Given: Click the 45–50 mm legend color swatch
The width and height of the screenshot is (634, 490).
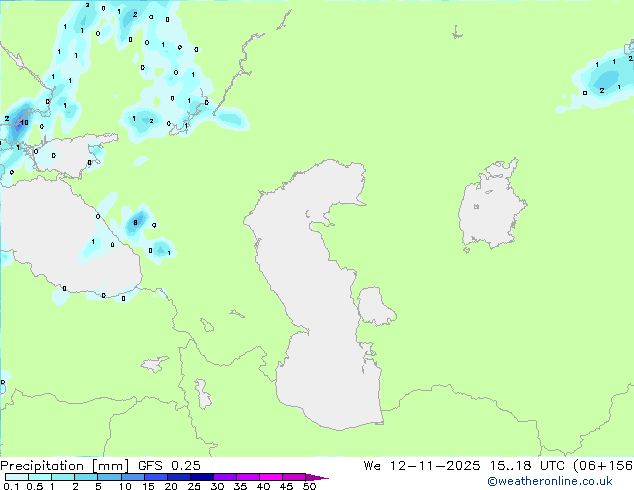Looking at the screenshot, I should (x=294, y=477).
